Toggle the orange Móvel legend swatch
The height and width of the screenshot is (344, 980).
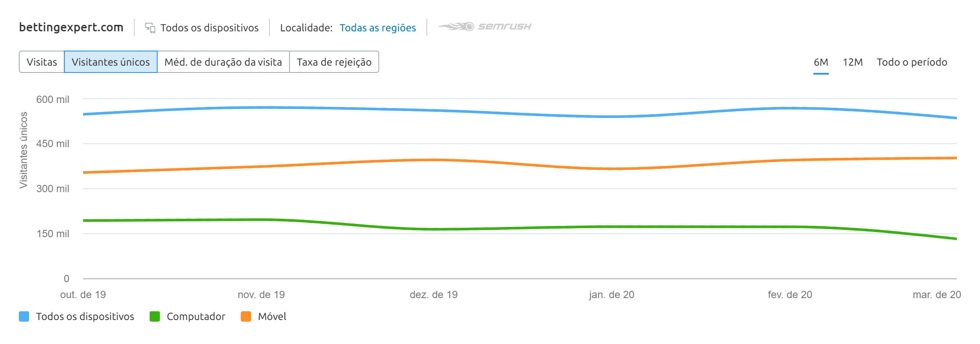246,317
